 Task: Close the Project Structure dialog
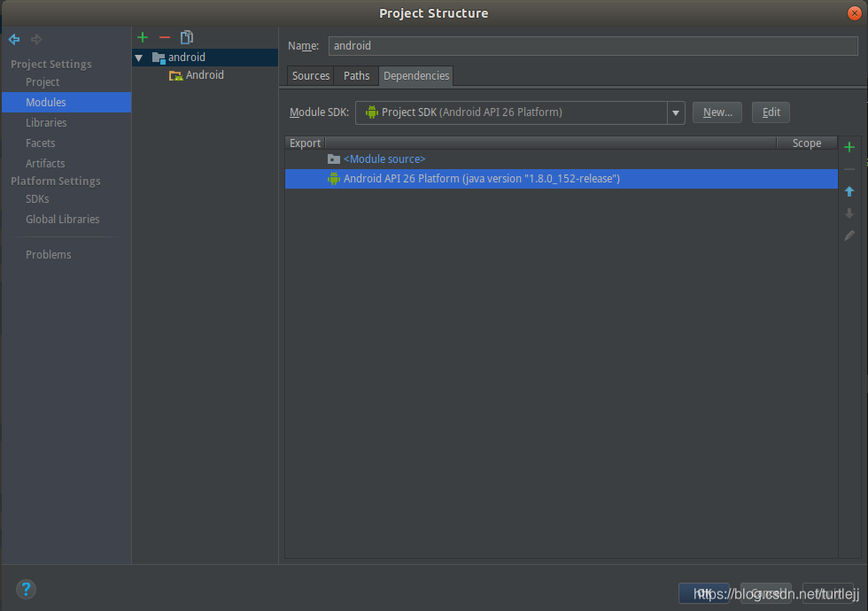coord(854,13)
